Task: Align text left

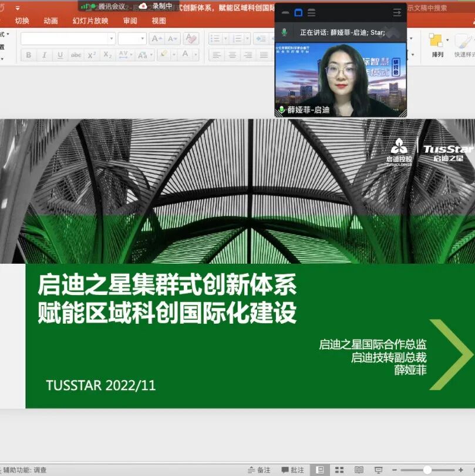Action: click(x=217, y=55)
